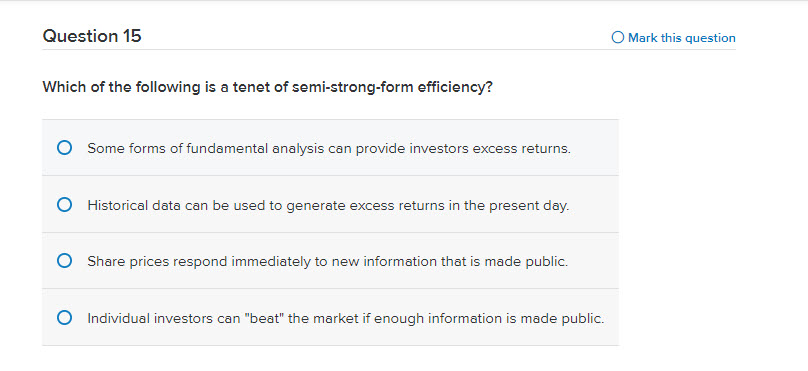The height and width of the screenshot is (371, 808).
Task: Click the word Historical in second option
Action: pos(117,206)
